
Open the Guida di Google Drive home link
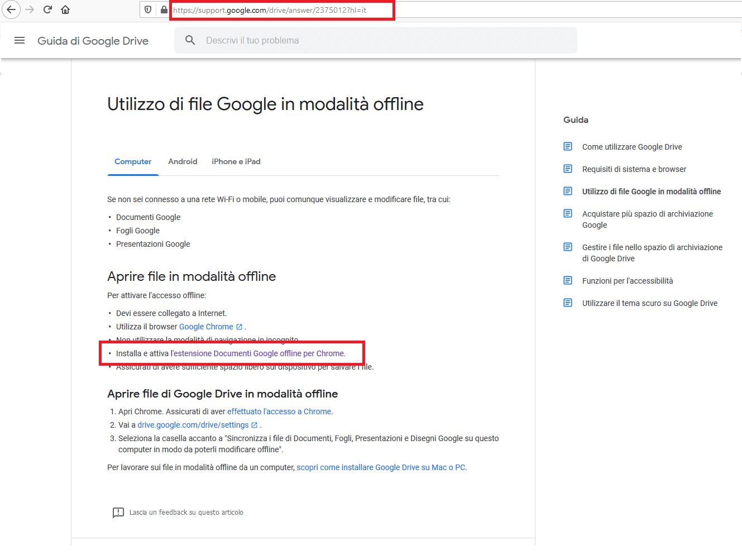(x=93, y=41)
